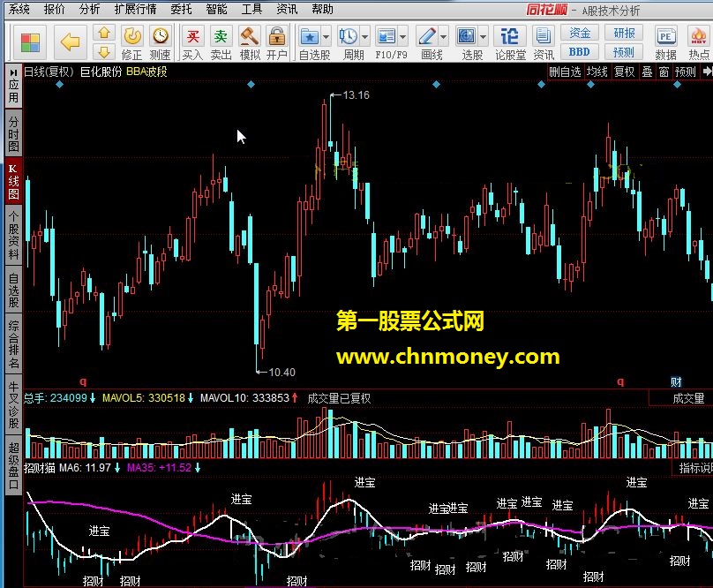
Task: Click the MA35 indicator value
Action: (159, 467)
